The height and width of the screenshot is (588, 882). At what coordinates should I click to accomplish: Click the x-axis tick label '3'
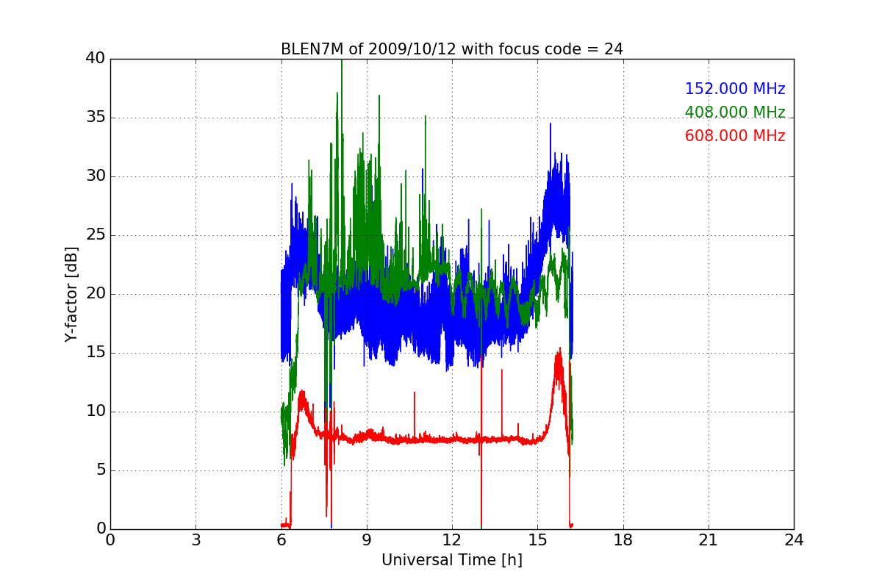(x=196, y=540)
